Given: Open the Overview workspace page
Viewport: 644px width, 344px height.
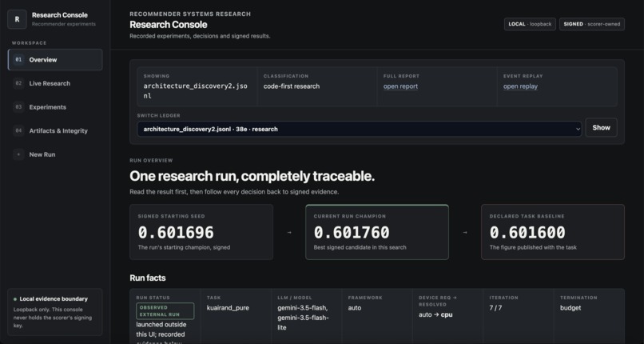Looking at the screenshot, I should 55,59.
